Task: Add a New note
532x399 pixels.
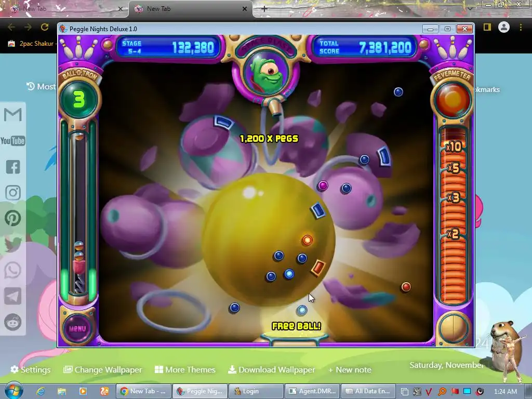Action: [350, 369]
